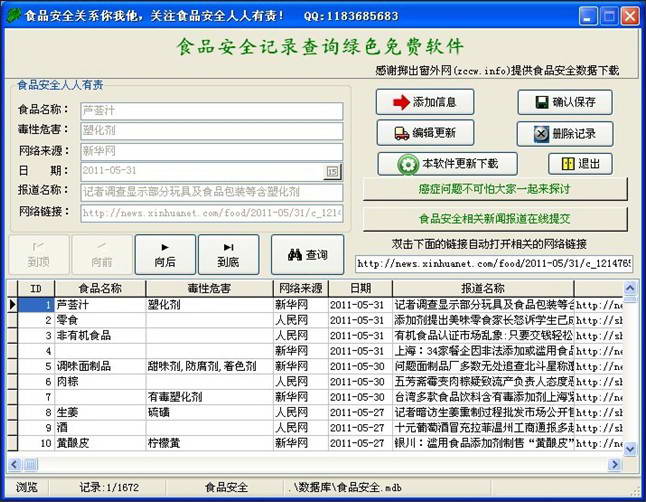Select table cell 生姜

click(x=100, y=412)
